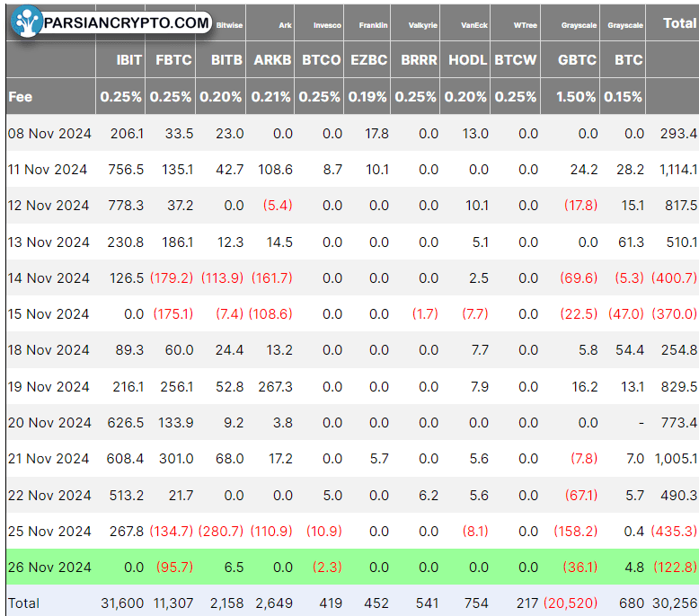Select IBIT value 206.1 on 08 Nov

pyautogui.click(x=127, y=133)
